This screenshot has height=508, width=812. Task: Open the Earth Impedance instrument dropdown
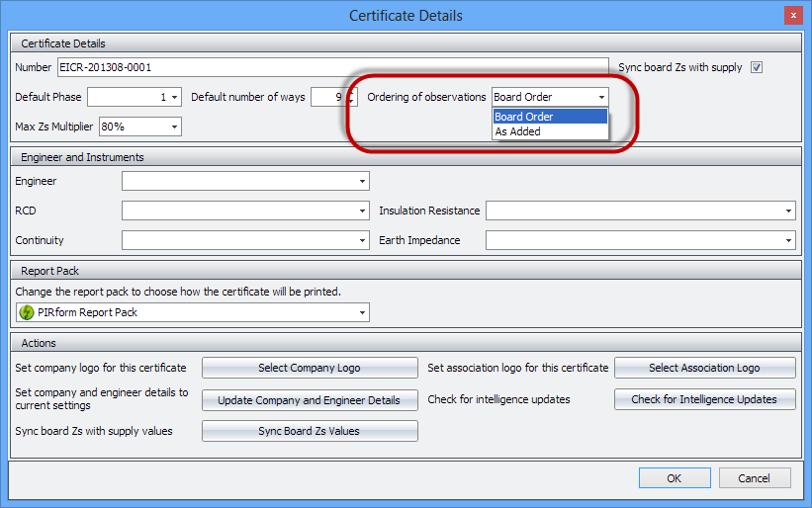point(788,240)
